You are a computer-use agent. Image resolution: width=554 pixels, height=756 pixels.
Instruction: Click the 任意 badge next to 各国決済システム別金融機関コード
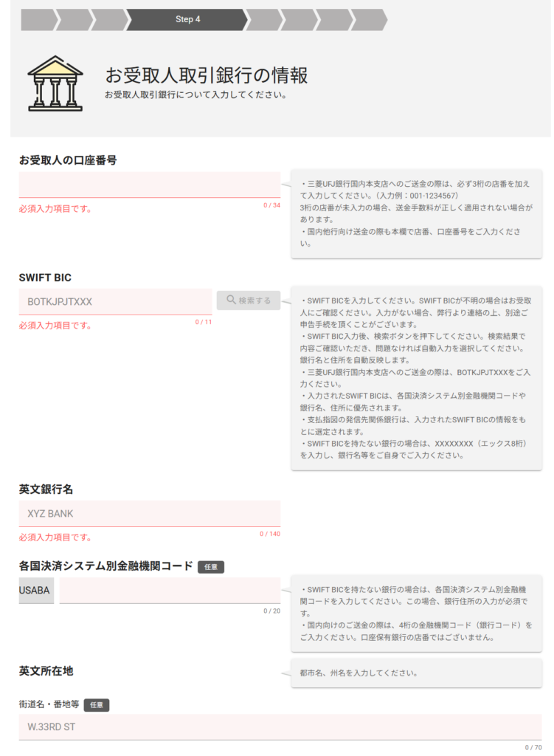tap(211, 567)
